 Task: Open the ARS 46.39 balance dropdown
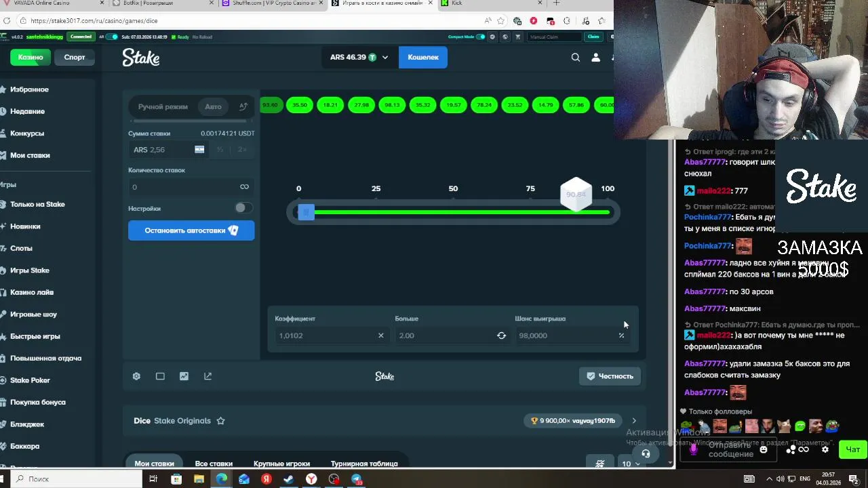pos(359,58)
